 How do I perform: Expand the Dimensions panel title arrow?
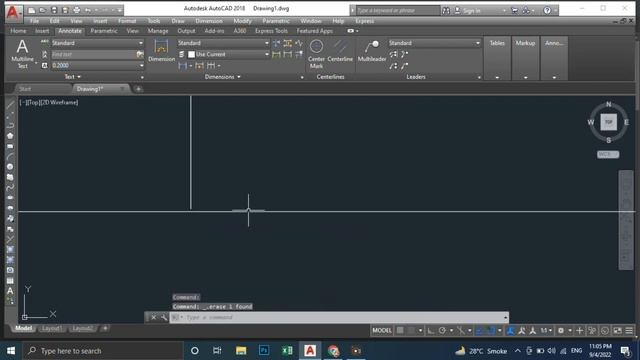[239, 77]
